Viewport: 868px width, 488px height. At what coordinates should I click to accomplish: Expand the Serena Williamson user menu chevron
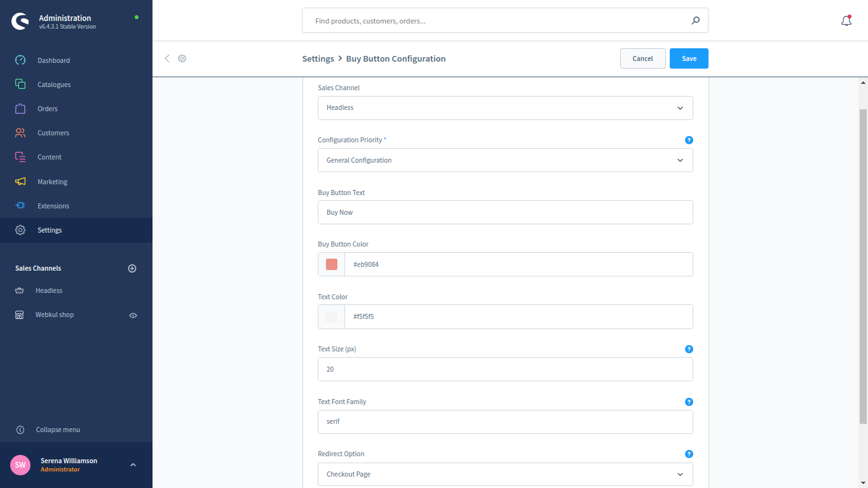tap(133, 465)
